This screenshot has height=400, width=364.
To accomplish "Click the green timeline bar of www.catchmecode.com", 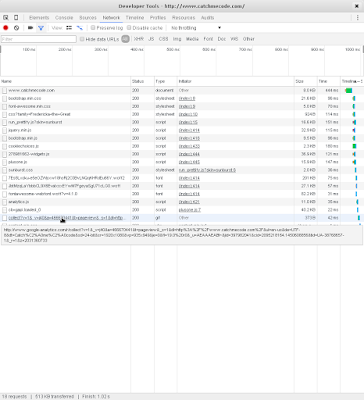I will point(349,90).
